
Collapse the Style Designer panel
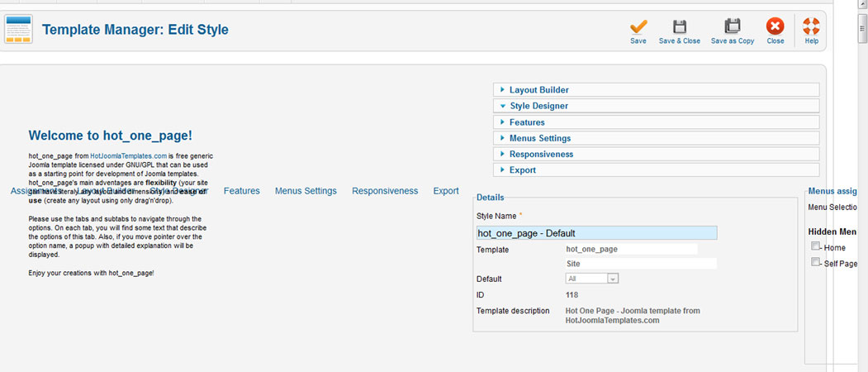[656, 106]
